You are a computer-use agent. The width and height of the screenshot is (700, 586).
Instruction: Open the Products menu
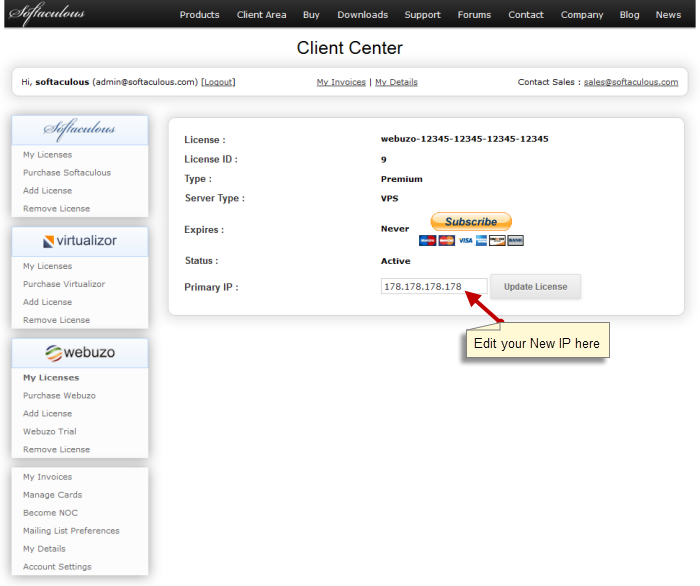pyautogui.click(x=200, y=15)
